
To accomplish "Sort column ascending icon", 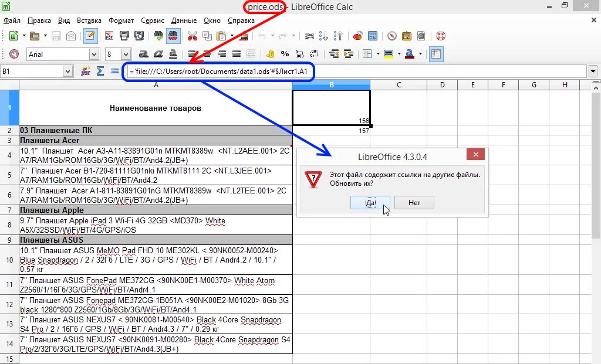I will coord(323,36).
